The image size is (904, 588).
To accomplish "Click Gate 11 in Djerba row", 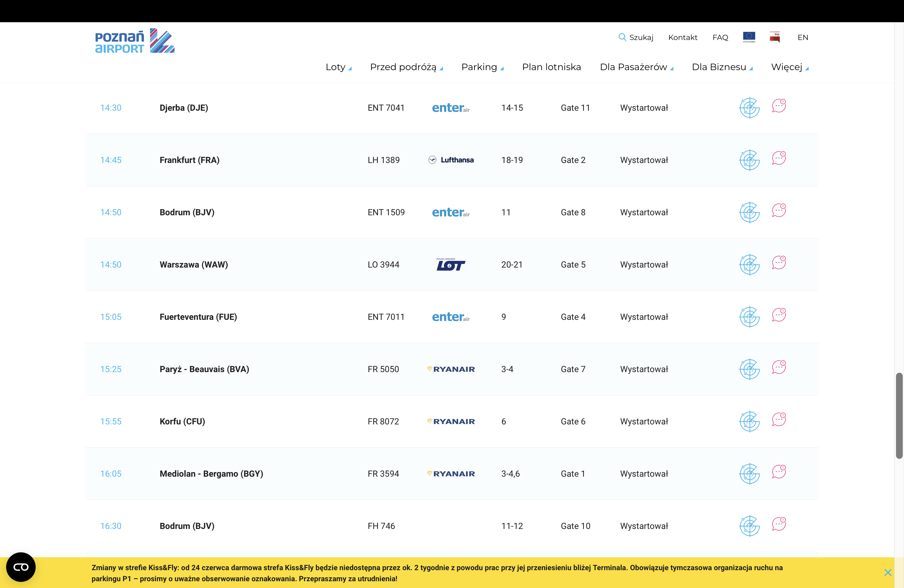I will [x=575, y=108].
